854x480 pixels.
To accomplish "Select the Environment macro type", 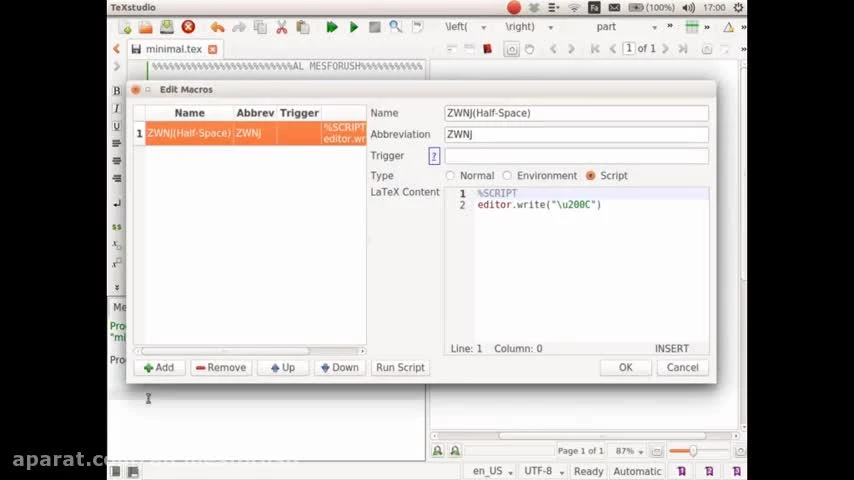I will [x=507, y=176].
